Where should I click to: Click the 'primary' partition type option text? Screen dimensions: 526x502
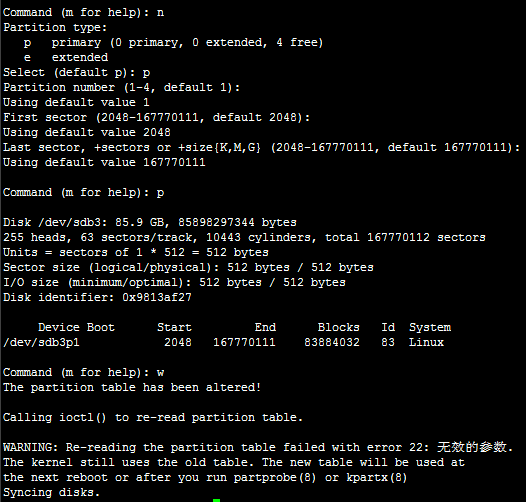pos(76,43)
